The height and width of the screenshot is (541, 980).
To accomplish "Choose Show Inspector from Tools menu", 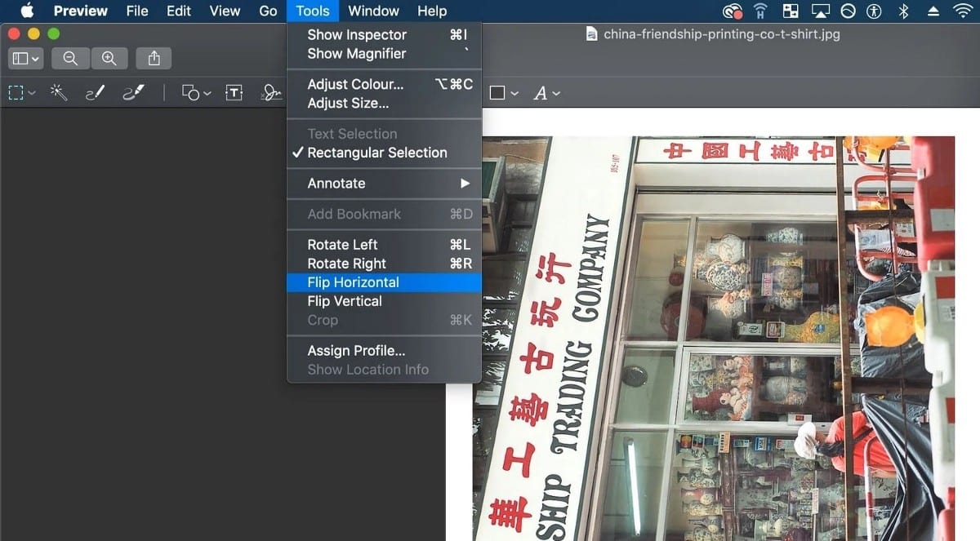I will pyautogui.click(x=384, y=35).
